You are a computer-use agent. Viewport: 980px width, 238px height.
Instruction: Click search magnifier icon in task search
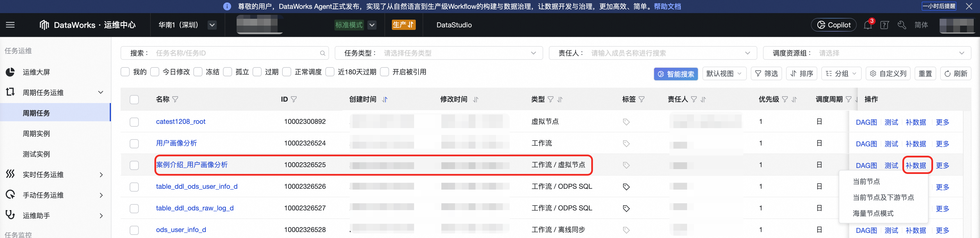click(x=322, y=53)
